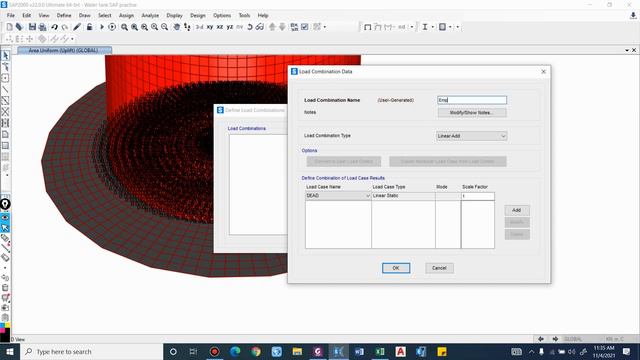Open AutoCAD from the taskbar

tap(400, 352)
